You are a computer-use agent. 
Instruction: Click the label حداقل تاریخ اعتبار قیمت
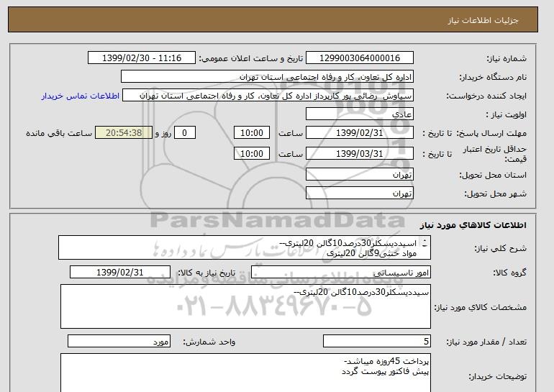point(495,154)
